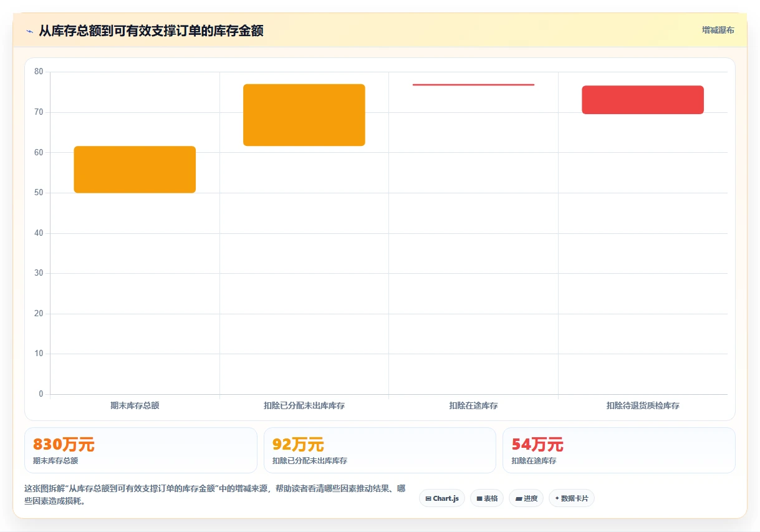The width and height of the screenshot is (760, 532).
Task: Select the 进度 chip
Action: (x=526, y=498)
